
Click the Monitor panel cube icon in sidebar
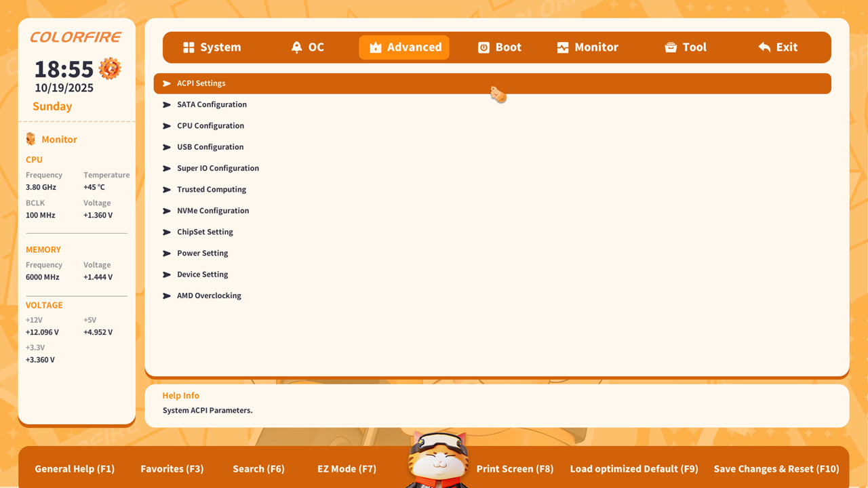tap(31, 139)
